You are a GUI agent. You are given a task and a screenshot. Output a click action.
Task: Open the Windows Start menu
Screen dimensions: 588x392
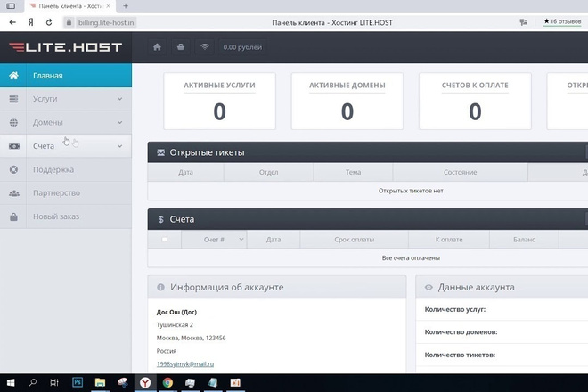coord(11,382)
